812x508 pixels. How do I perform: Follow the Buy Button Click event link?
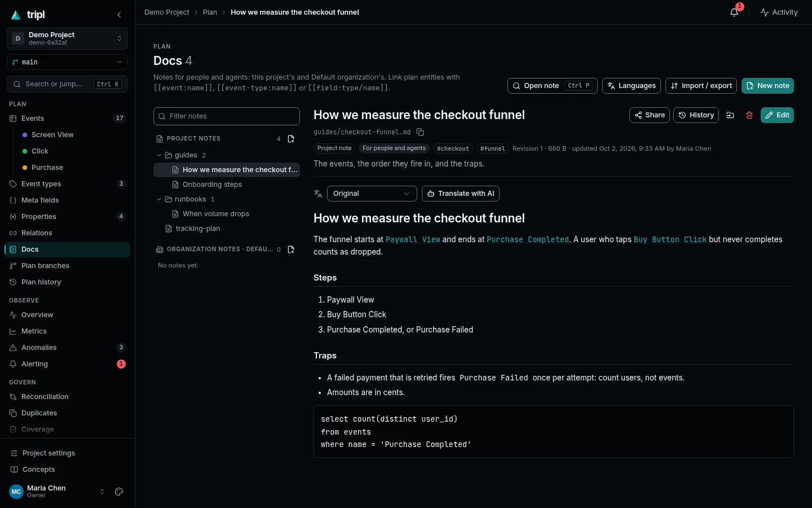pos(670,239)
